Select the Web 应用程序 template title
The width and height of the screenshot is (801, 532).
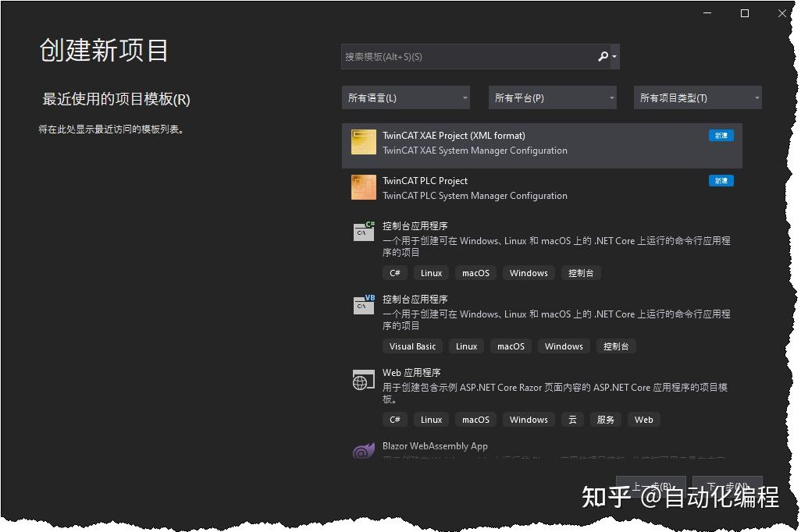click(411, 373)
